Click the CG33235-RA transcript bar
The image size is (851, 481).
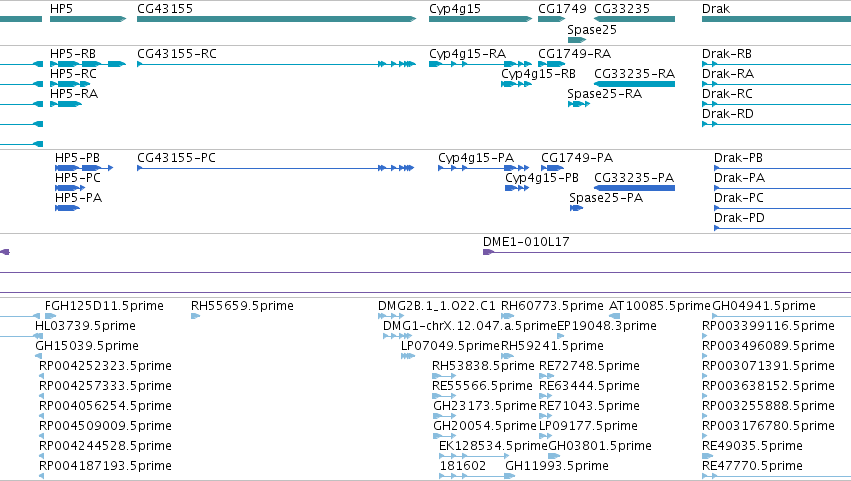634,84
